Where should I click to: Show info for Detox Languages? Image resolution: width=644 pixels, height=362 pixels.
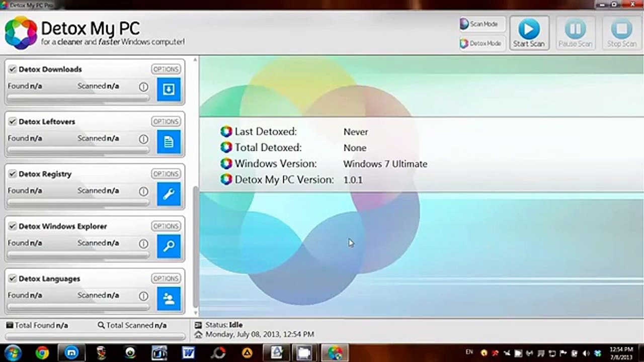(143, 296)
